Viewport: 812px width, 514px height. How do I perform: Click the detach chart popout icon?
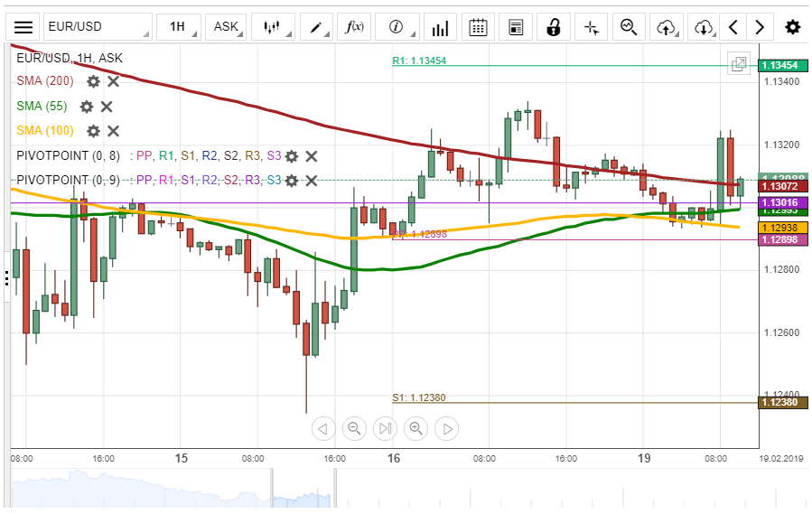pos(739,64)
